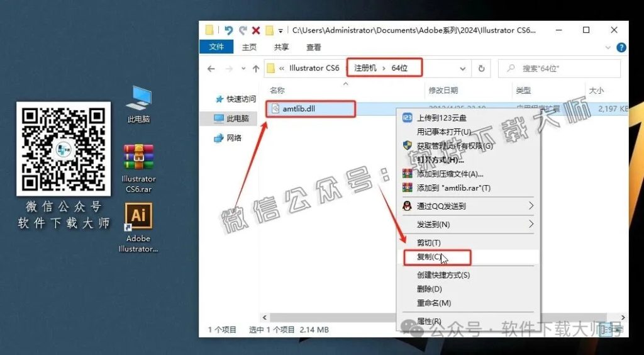This screenshot has height=355, width=644.
Task: Open address bar history dropdown
Action: click(x=463, y=69)
